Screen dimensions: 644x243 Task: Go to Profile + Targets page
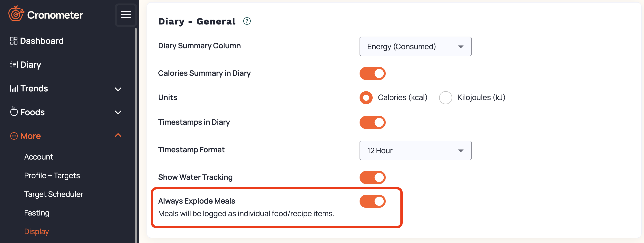pyautogui.click(x=52, y=176)
